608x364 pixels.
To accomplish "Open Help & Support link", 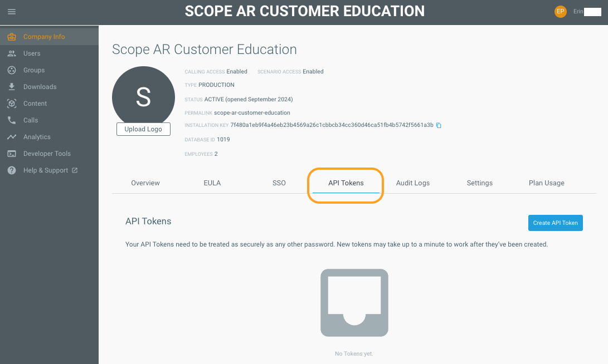I will 49,170.
